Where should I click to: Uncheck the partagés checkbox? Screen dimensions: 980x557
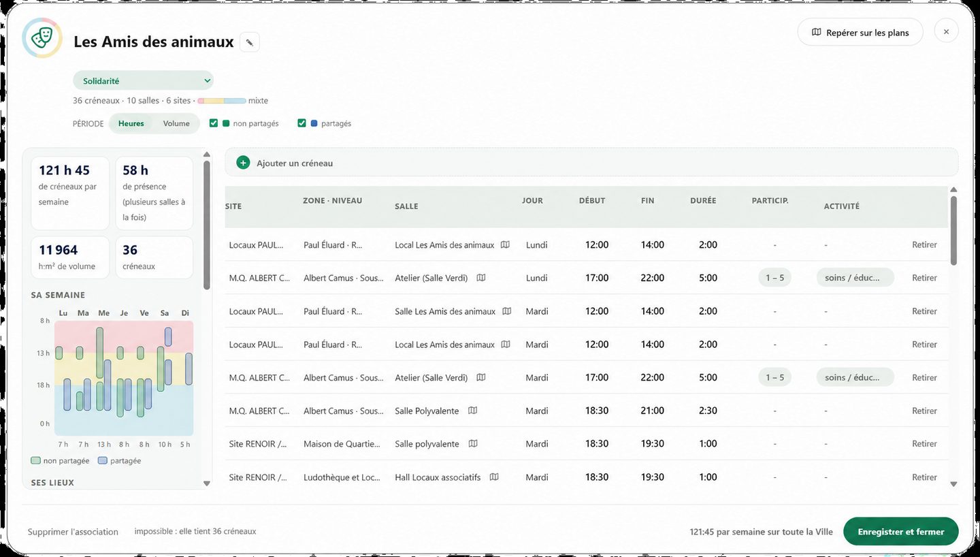[x=301, y=123]
